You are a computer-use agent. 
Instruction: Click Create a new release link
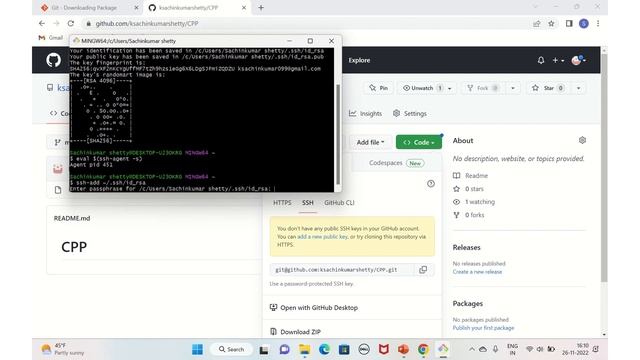(x=477, y=272)
